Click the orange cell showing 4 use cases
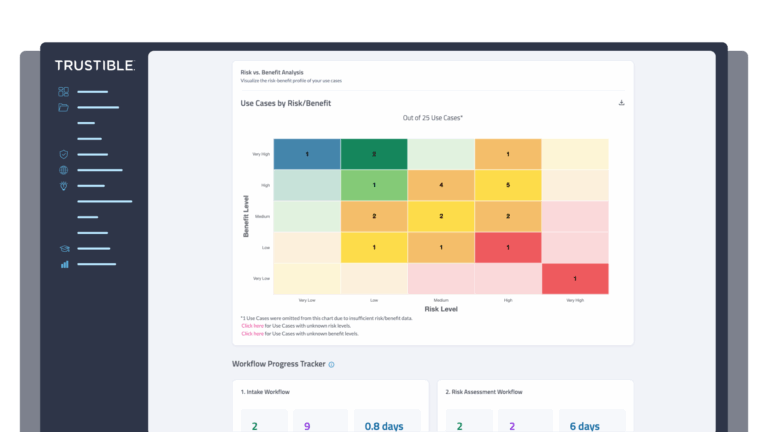The width and height of the screenshot is (768, 432). point(441,185)
